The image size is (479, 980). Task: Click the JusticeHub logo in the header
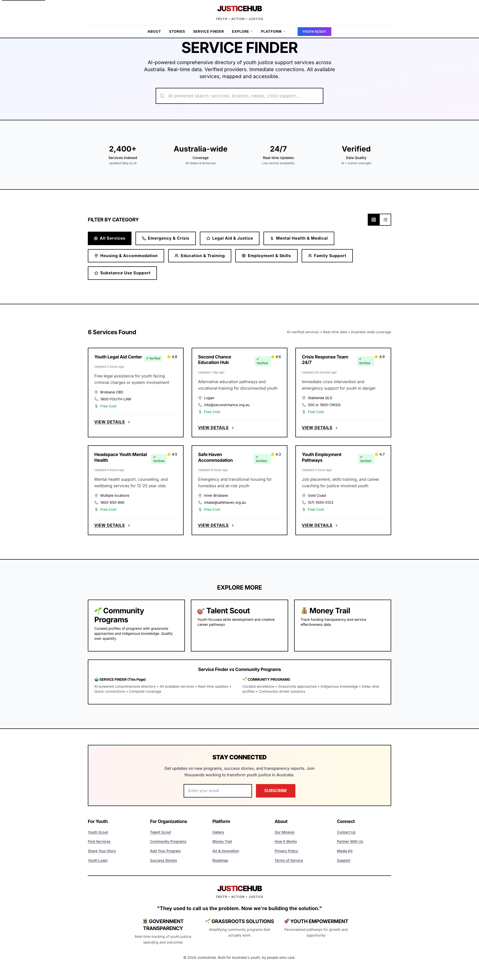[x=239, y=8]
